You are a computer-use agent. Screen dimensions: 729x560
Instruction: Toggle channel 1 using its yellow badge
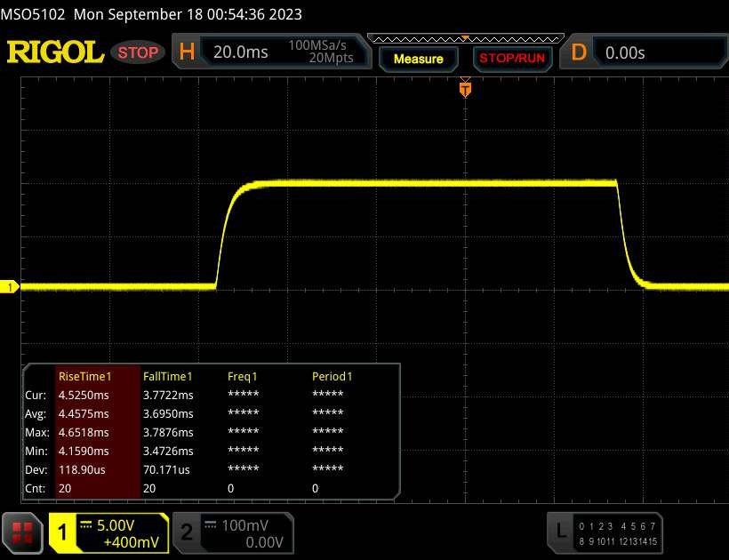(x=62, y=532)
